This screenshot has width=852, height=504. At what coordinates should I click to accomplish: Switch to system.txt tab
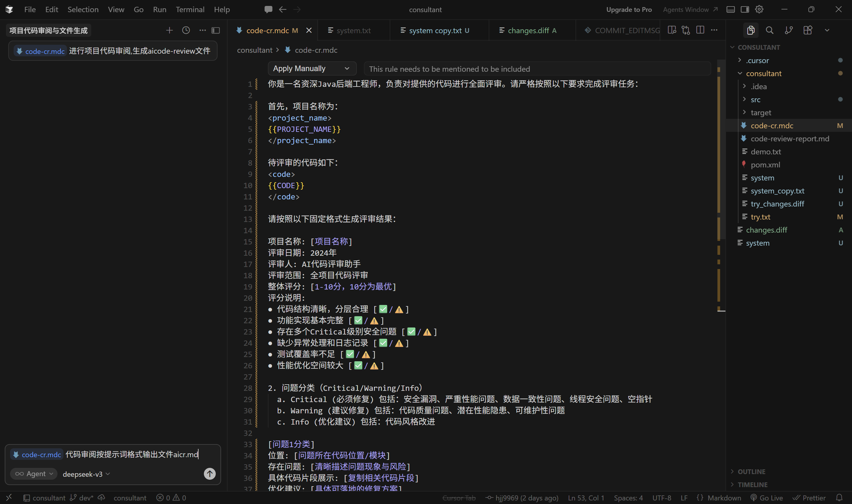354,30
